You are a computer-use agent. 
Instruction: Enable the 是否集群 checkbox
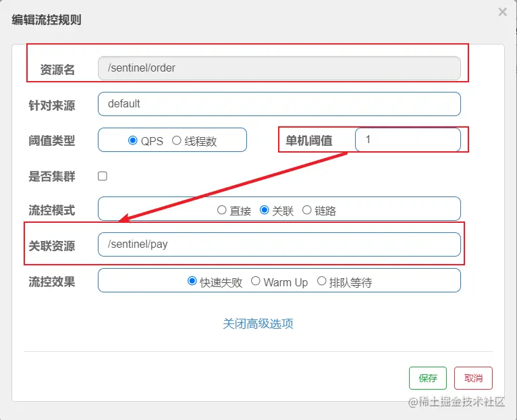click(103, 176)
